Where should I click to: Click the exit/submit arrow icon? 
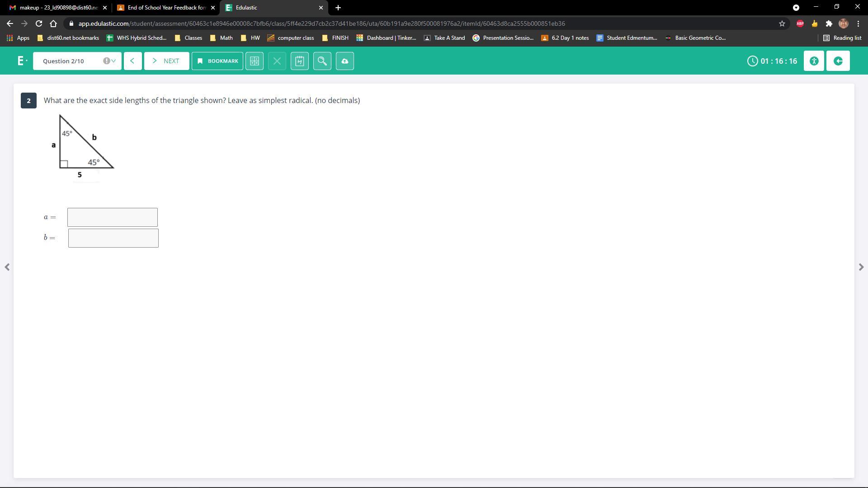tap(838, 61)
